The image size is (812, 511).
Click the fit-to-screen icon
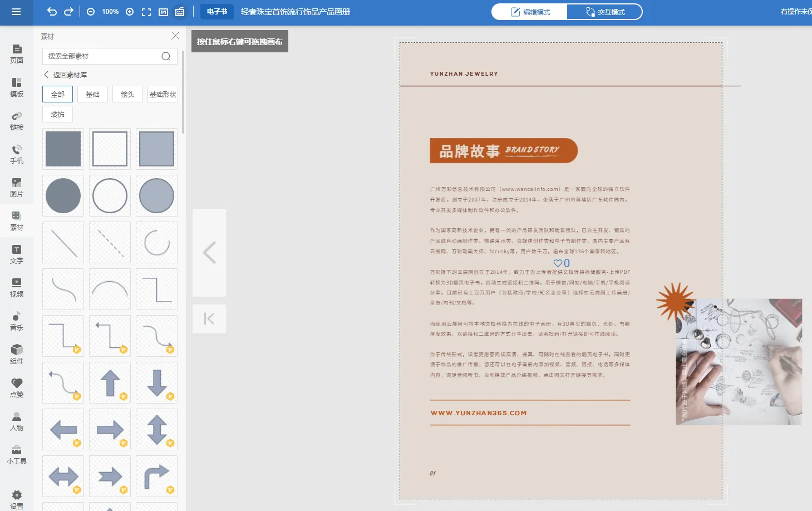coord(146,12)
